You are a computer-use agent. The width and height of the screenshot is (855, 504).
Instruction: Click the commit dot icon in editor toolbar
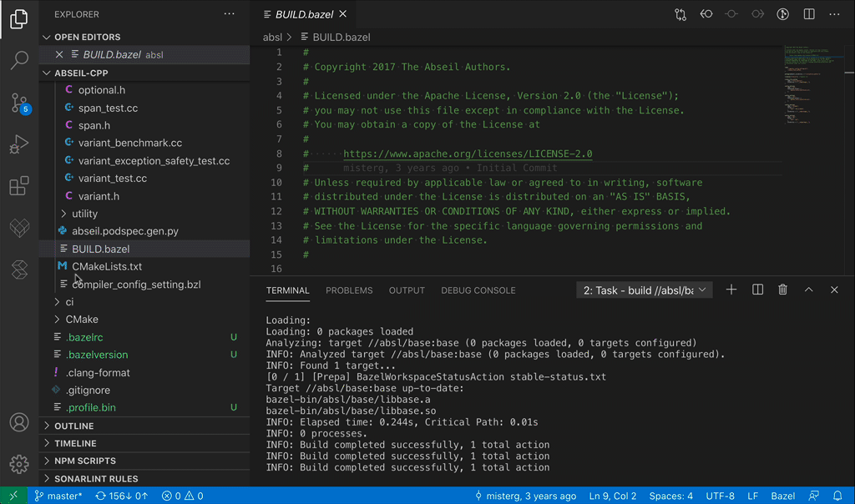pos(731,14)
